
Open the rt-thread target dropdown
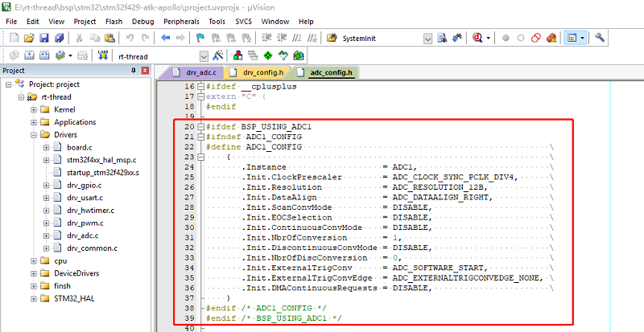click(x=203, y=55)
